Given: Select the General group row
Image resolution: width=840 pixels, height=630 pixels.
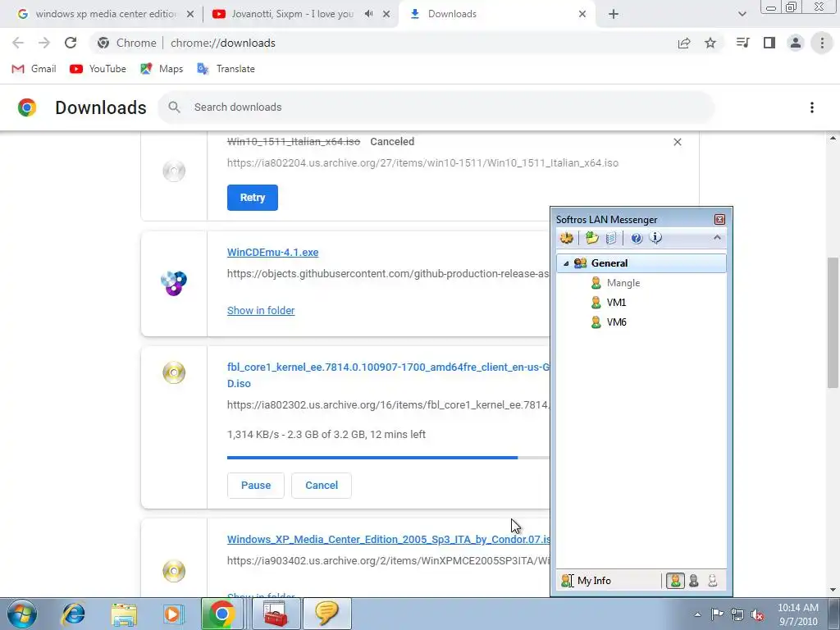Looking at the screenshot, I should [x=641, y=263].
